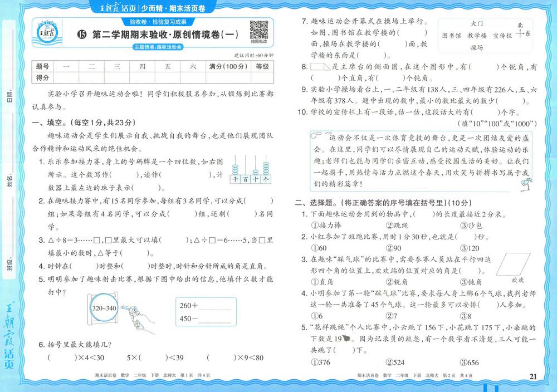The width and height of the screenshot is (557, 392).
Task: Click the 第二学期期末验收·原创情境卷(一) title
Action: coord(165,35)
